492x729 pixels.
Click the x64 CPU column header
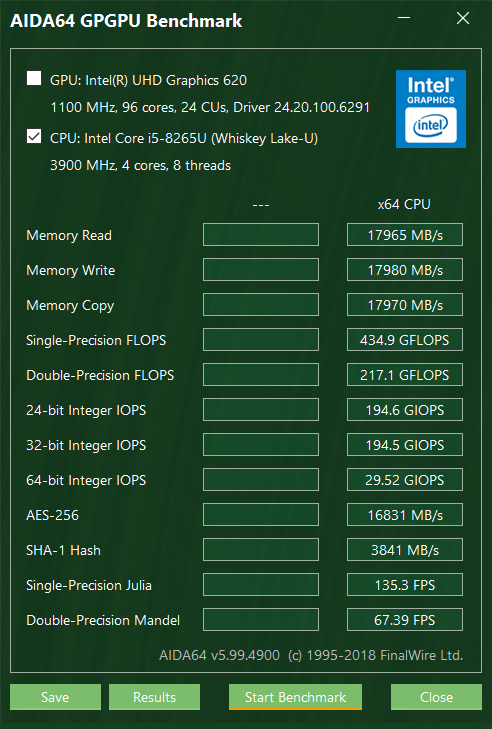tap(404, 205)
